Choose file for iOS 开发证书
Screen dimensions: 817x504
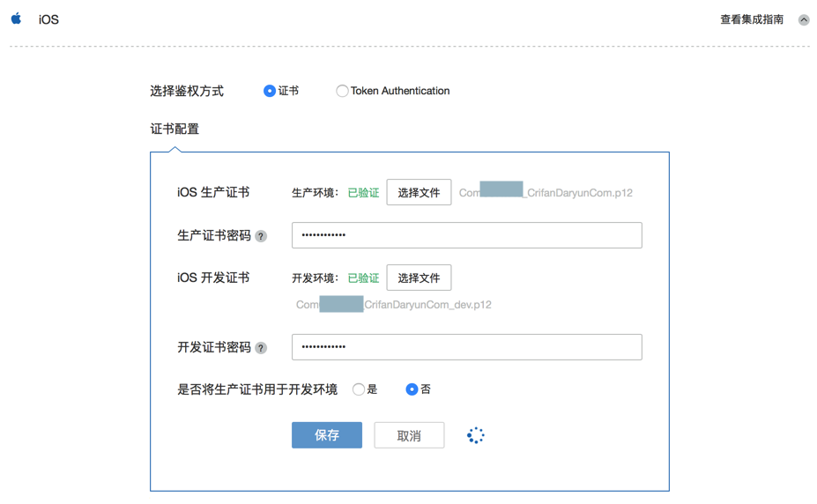(x=419, y=278)
